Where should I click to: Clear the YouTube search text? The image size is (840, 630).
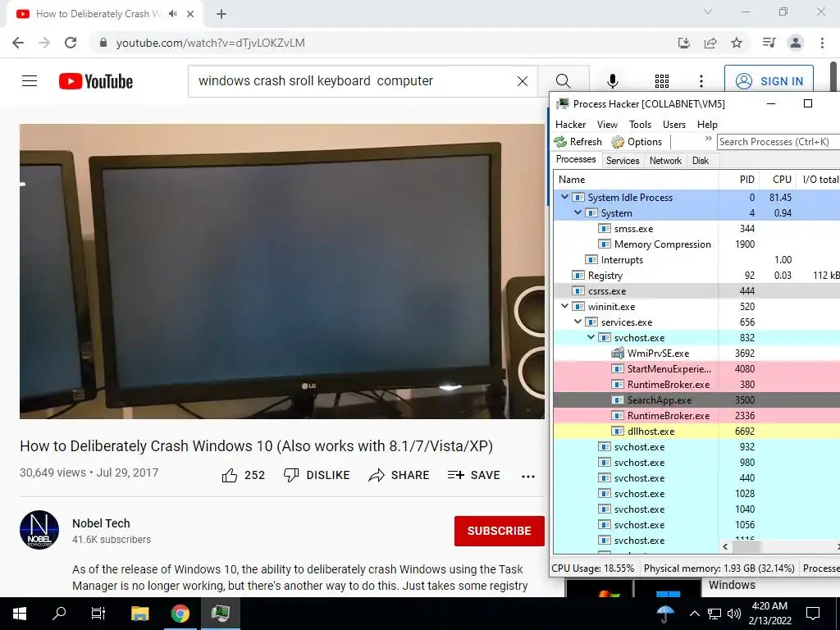523,81
